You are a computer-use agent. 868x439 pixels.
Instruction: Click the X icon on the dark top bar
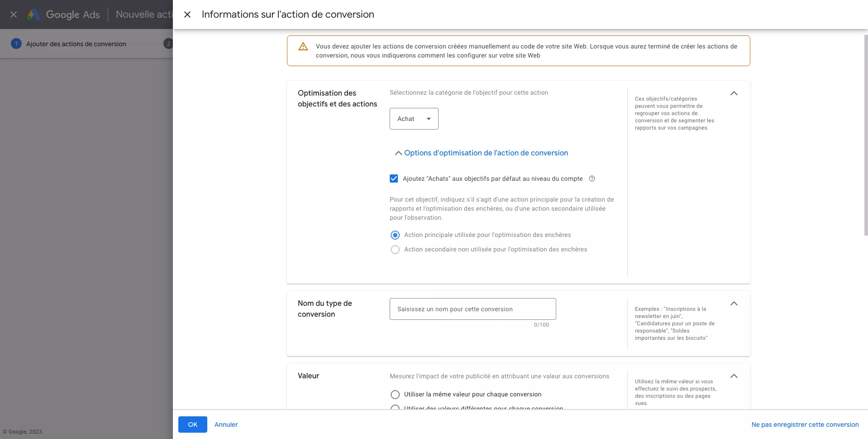point(13,14)
